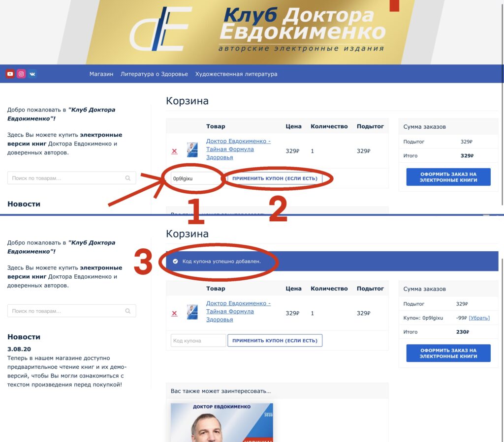Click the news date 3.08.20
Viewport: 504px width, 442px height.
(19, 349)
